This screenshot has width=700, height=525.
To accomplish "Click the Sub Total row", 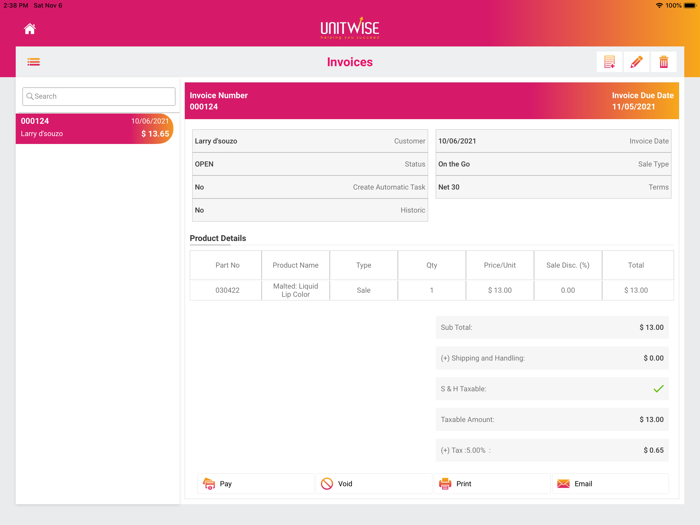I will click(552, 328).
